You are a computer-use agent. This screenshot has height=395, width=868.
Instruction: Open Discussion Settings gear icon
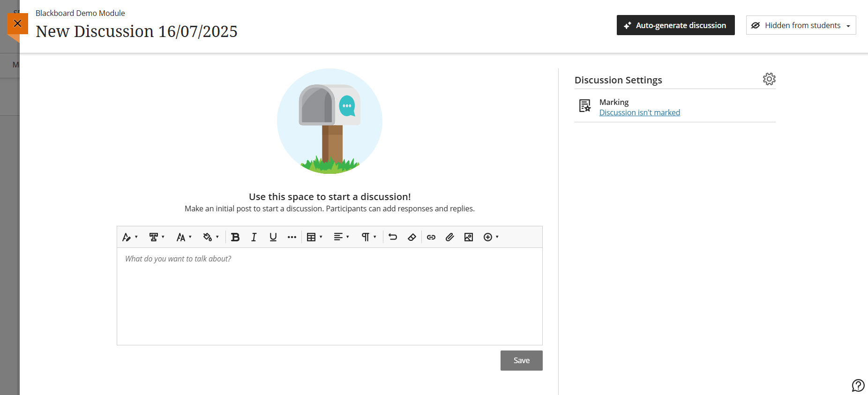coord(769,79)
